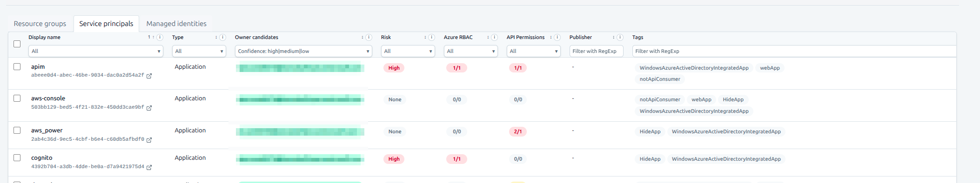The height and width of the screenshot is (183, 980).
Task: Click aws-console owner candidates bar
Action: [x=300, y=99]
